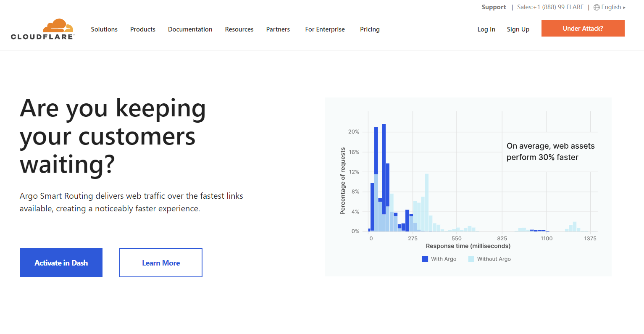Click the Cloudflare logo
Image resolution: width=644 pixels, height=334 pixels.
coord(42,29)
